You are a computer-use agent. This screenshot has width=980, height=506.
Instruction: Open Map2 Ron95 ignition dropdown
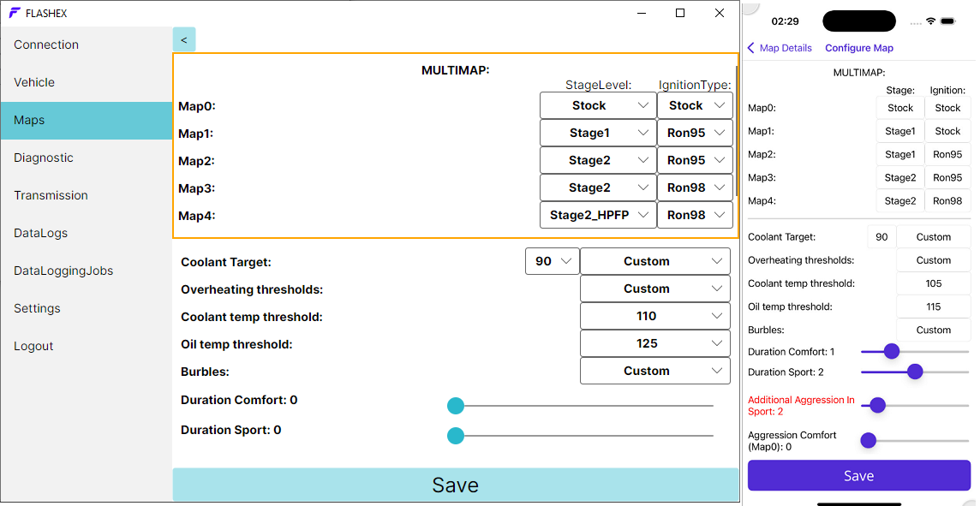[695, 160]
